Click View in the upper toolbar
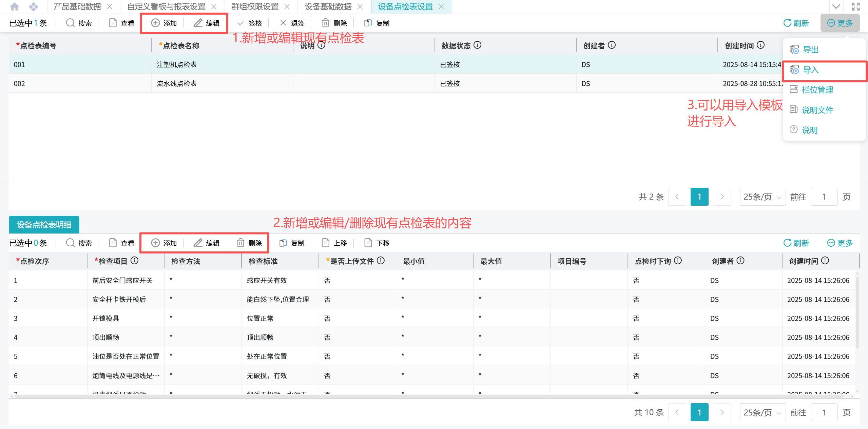 121,23
